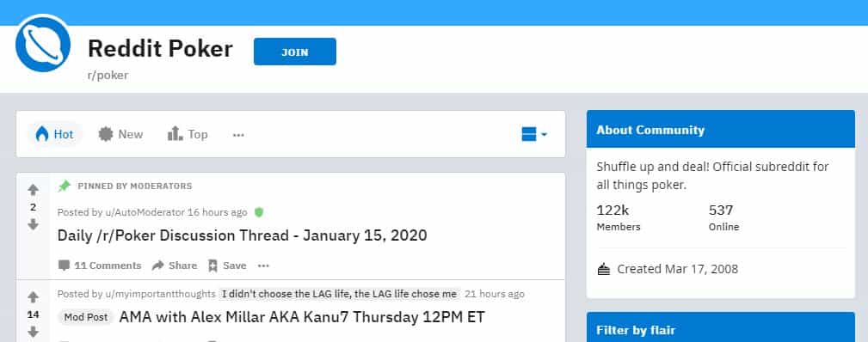Sort posts by New

coord(120,134)
